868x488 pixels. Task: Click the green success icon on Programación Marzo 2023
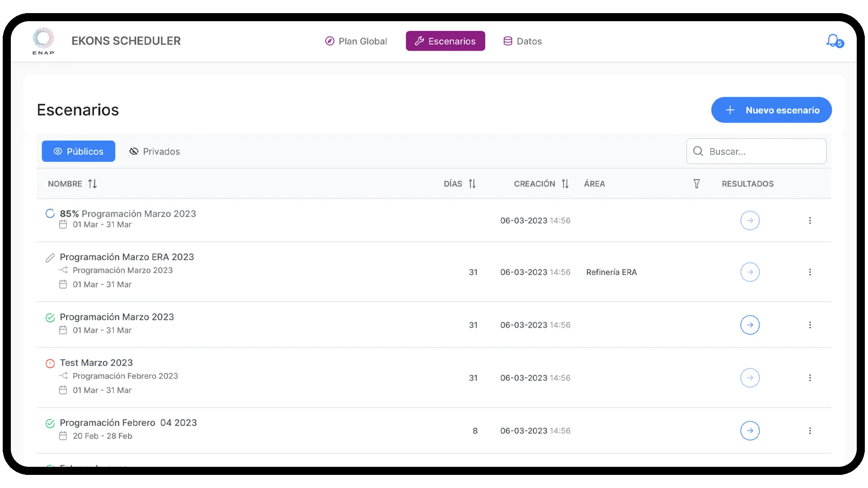[50, 318]
